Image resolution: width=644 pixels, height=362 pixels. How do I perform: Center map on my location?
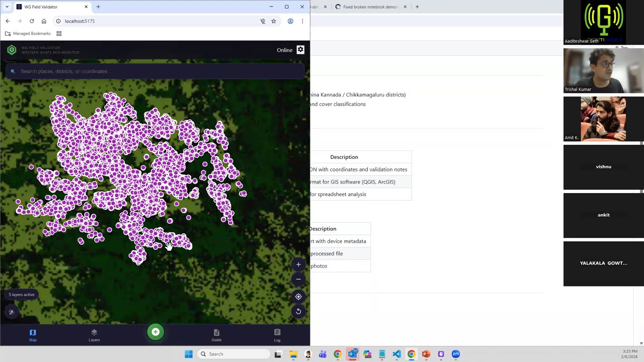298,297
